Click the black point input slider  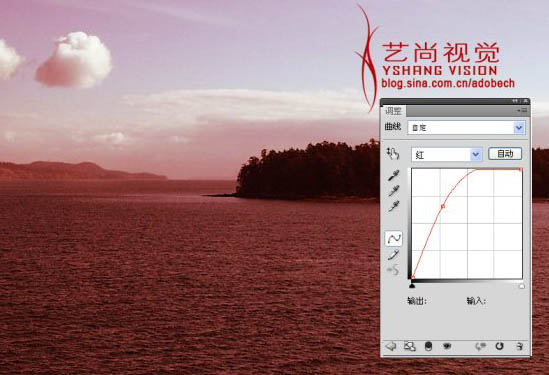point(412,286)
